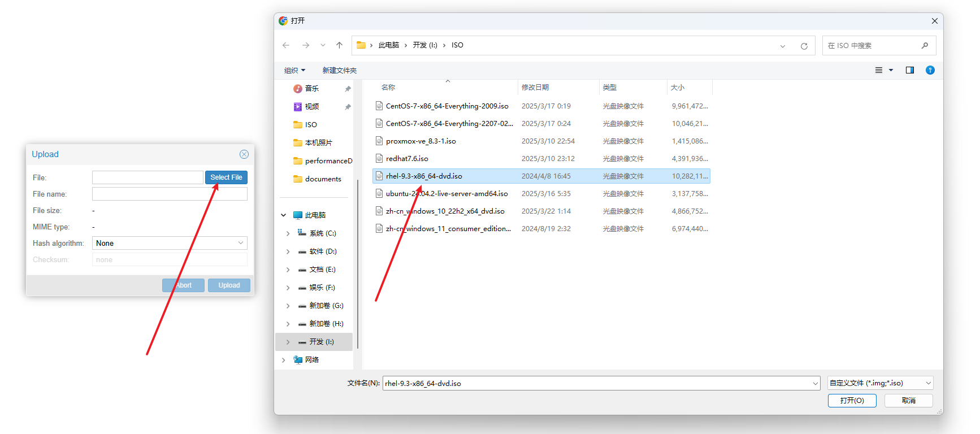Open the Hash algorithm dropdown

click(x=170, y=243)
